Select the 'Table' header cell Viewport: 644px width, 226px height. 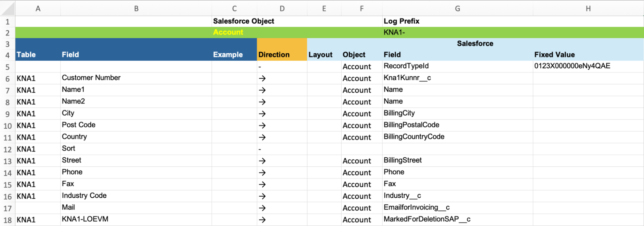click(38, 54)
